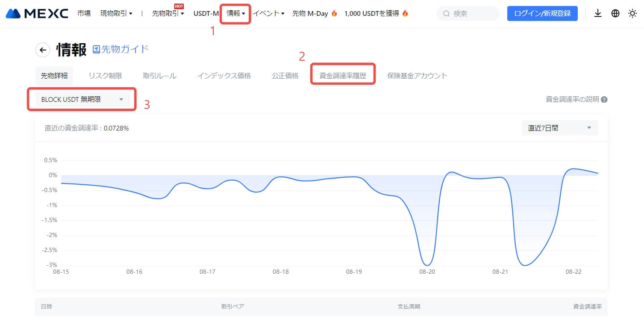Click the help icon beside 資金調達率の説明
This screenshot has height=320, width=644.
(604, 100)
